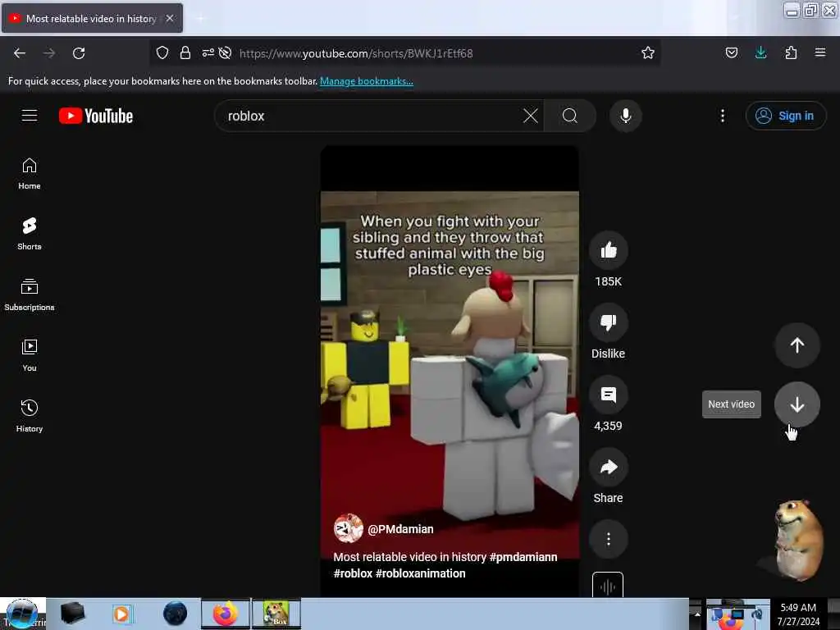Share this short
The width and height of the screenshot is (840, 630).
point(608,467)
